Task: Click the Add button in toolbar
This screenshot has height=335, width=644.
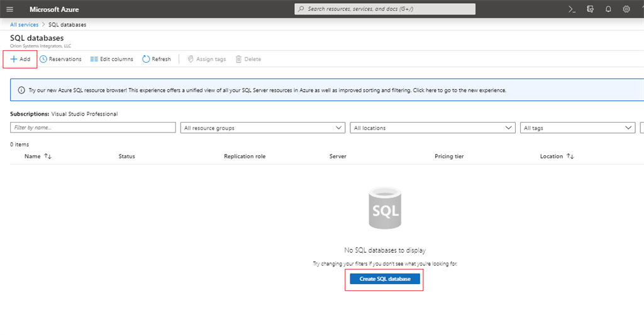Action: (x=20, y=59)
